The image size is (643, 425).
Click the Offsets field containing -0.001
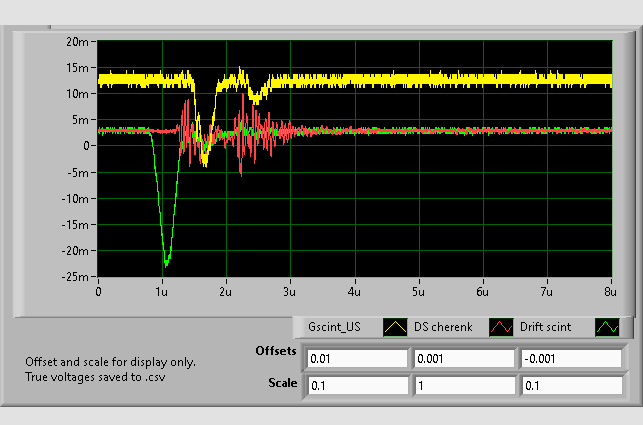(x=570, y=359)
